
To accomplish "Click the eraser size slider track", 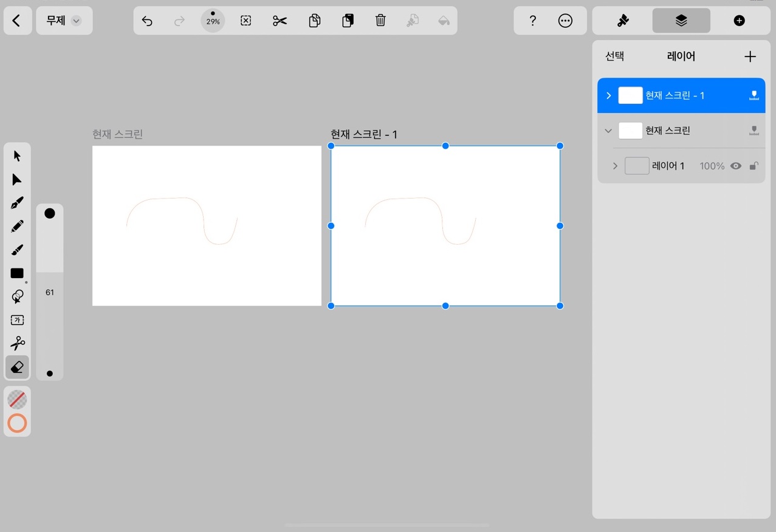I will (50, 292).
